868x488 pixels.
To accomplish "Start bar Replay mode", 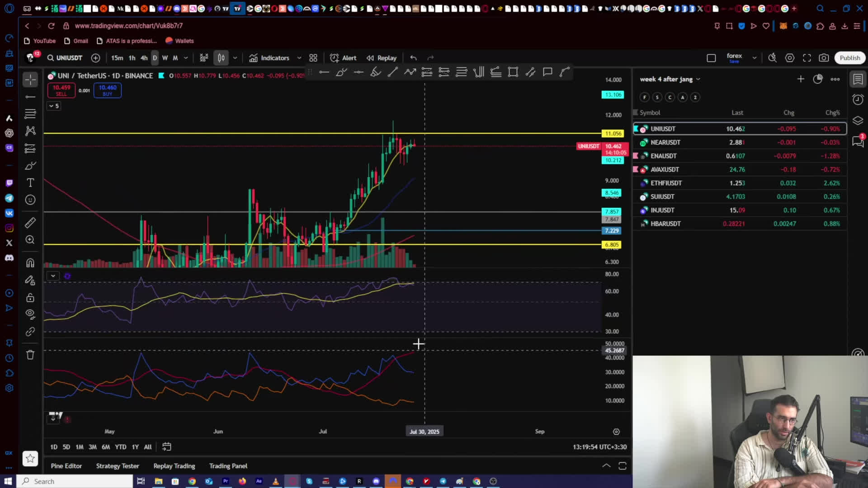I will 382,58.
